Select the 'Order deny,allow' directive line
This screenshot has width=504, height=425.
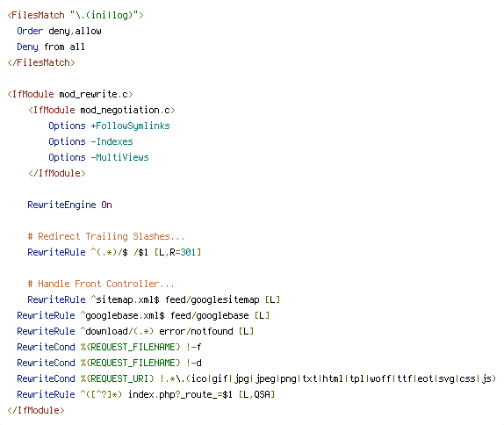click(x=59, y=31)
